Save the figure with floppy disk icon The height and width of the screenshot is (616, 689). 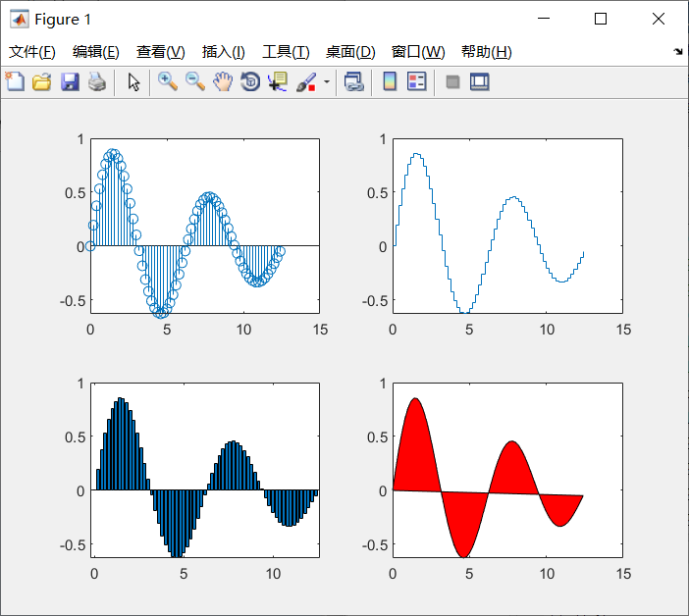point(70,82)
